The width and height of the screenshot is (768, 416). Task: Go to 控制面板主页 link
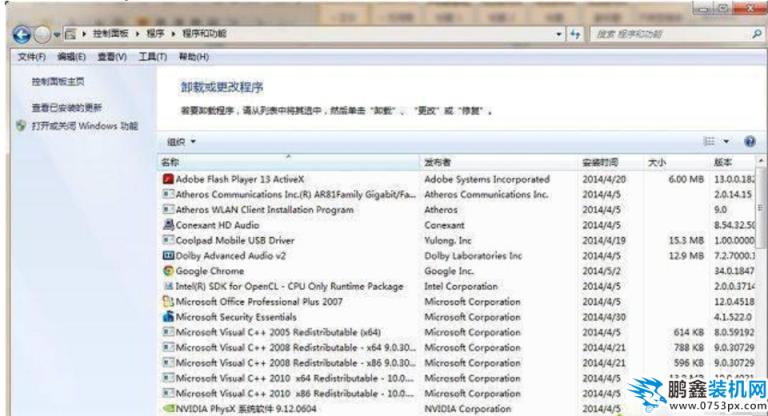[58, 81]
